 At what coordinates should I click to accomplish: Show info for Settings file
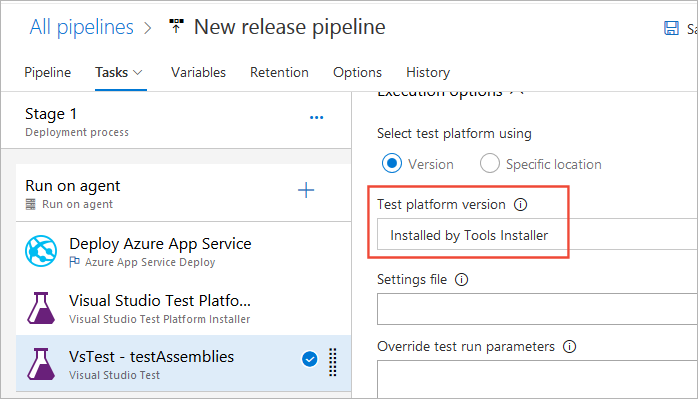coord(462,280)
